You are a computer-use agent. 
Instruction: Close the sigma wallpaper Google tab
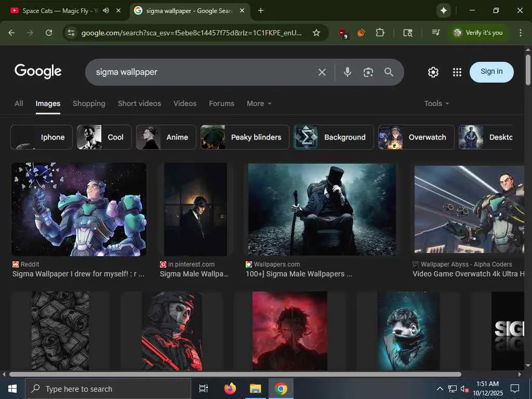click(242, 10)
